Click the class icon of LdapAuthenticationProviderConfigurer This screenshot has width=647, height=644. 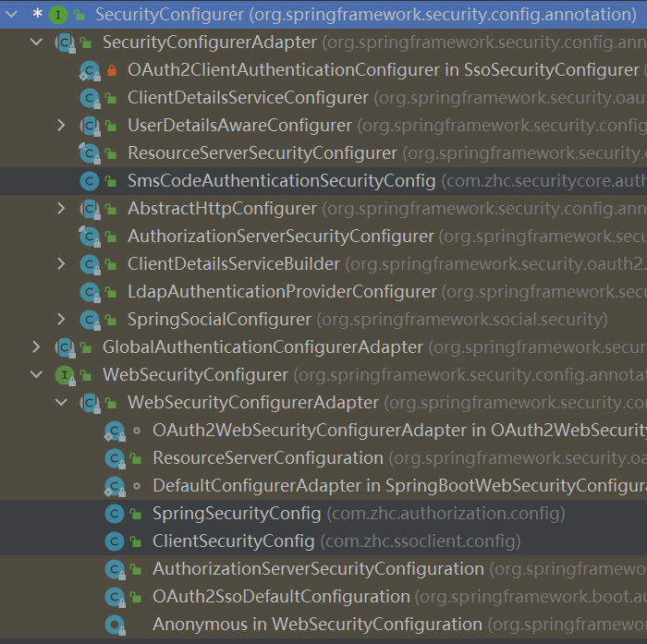[90, 292]
